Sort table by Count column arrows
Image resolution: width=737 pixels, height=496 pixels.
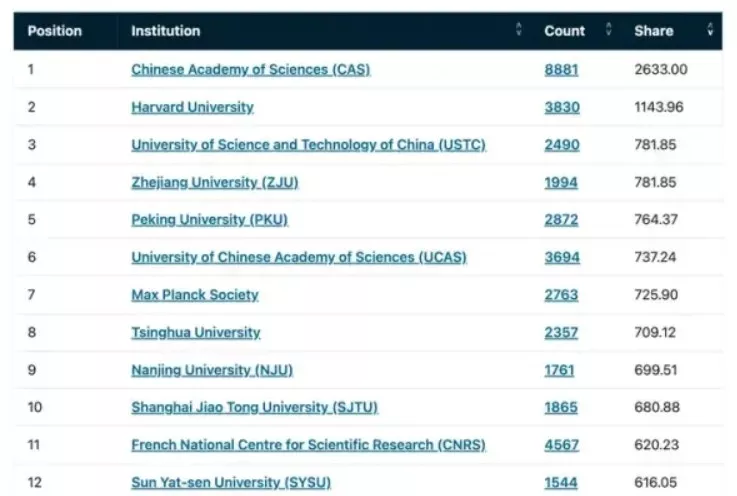[608, 29]
